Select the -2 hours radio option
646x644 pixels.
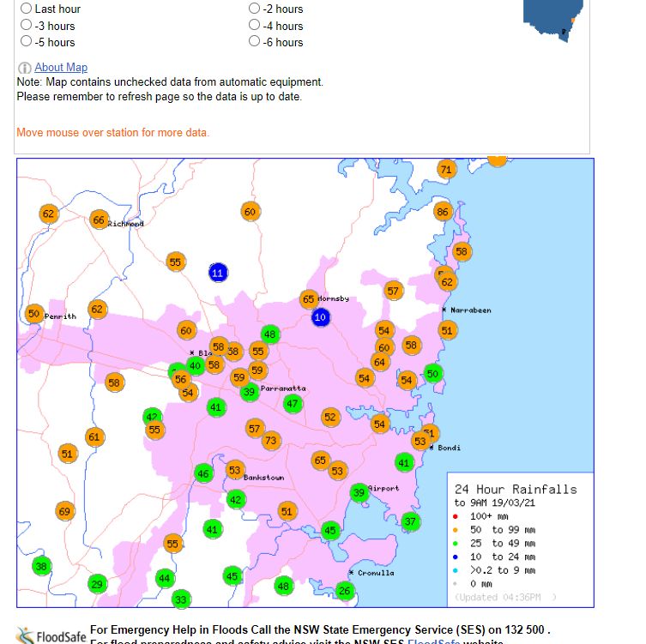(x=254, y=9)
